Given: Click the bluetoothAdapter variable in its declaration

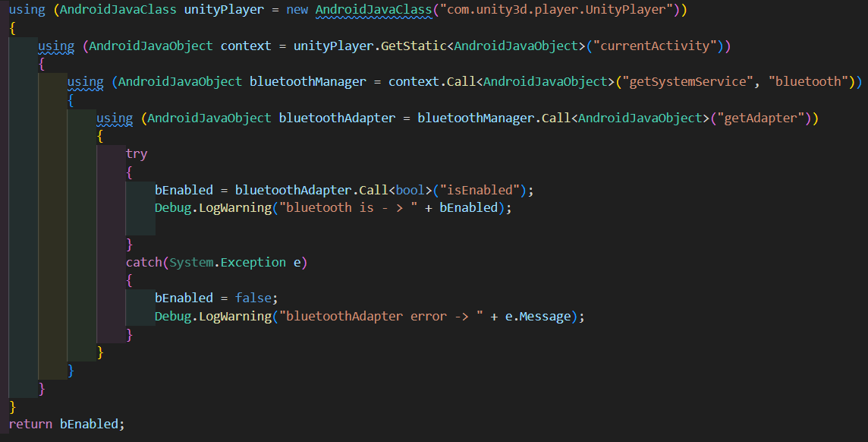Looking at the screenshot, I should click(337, 118).
